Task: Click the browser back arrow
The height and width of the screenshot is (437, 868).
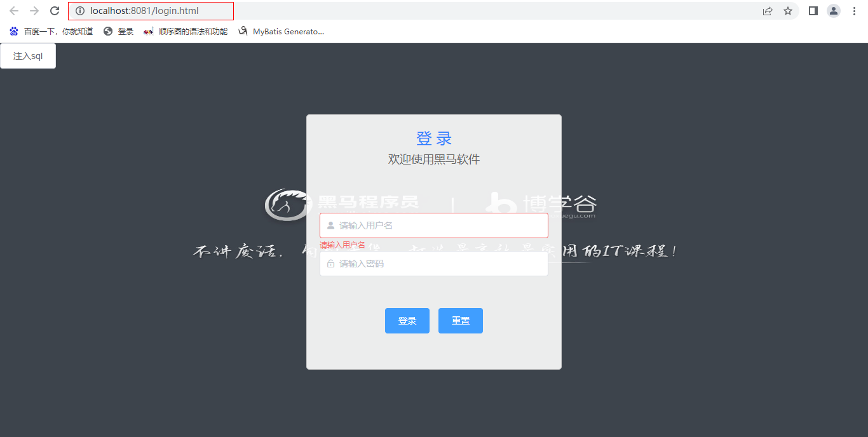Action: tap(14, 11)
